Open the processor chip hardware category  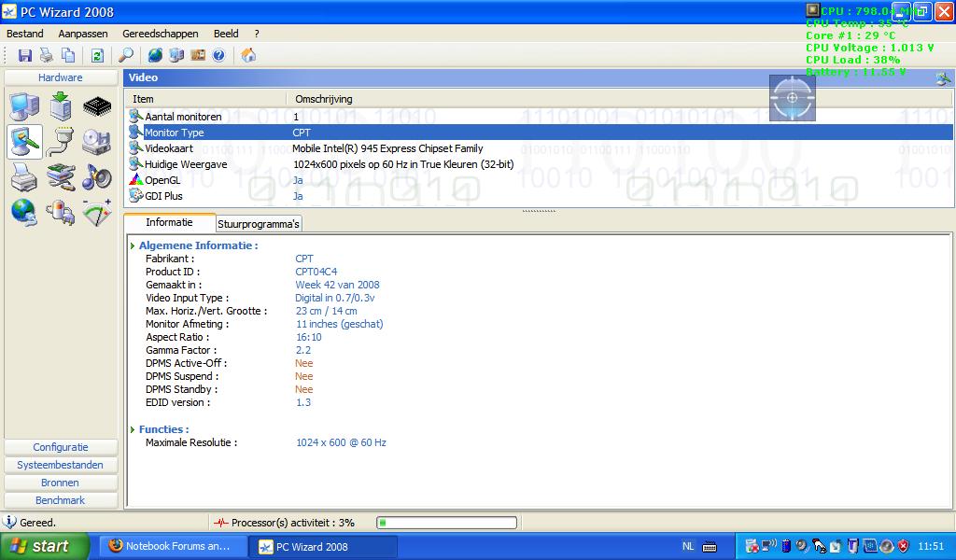pyautogui.click(x=97, y=106)
